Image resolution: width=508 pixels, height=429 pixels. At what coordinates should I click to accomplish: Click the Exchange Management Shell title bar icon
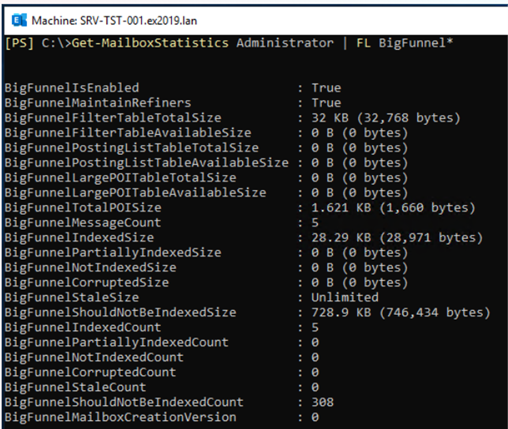coord(19,20)
